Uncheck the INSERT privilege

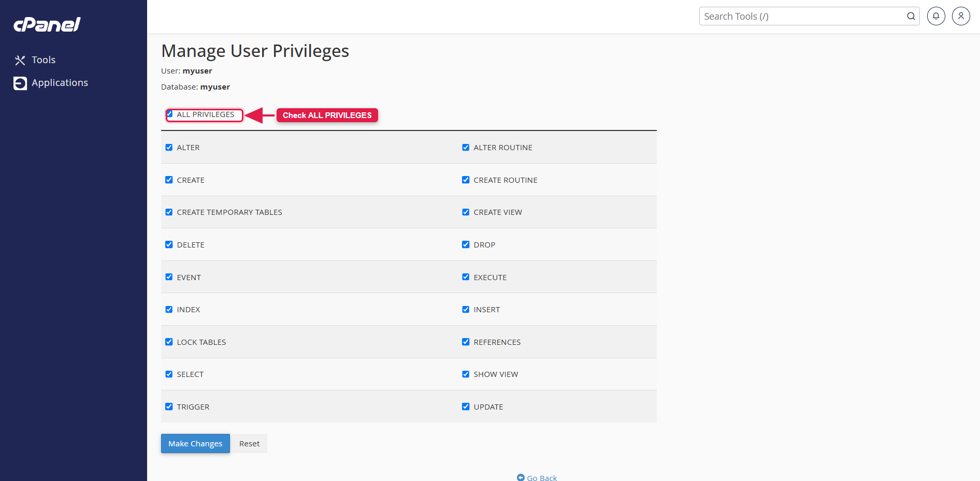point(466,310)
